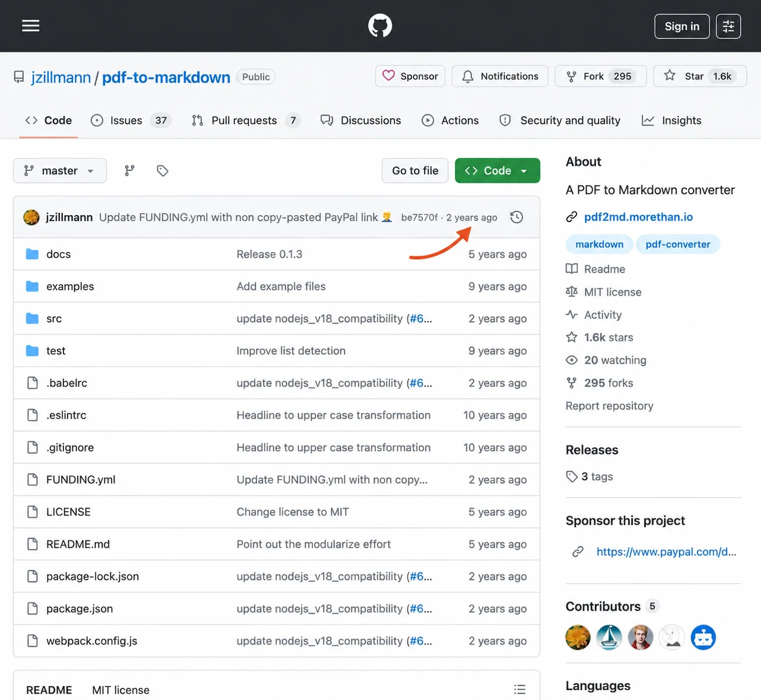
Task: Open the webpack.config.js file
Action: (x=92, y=641)
